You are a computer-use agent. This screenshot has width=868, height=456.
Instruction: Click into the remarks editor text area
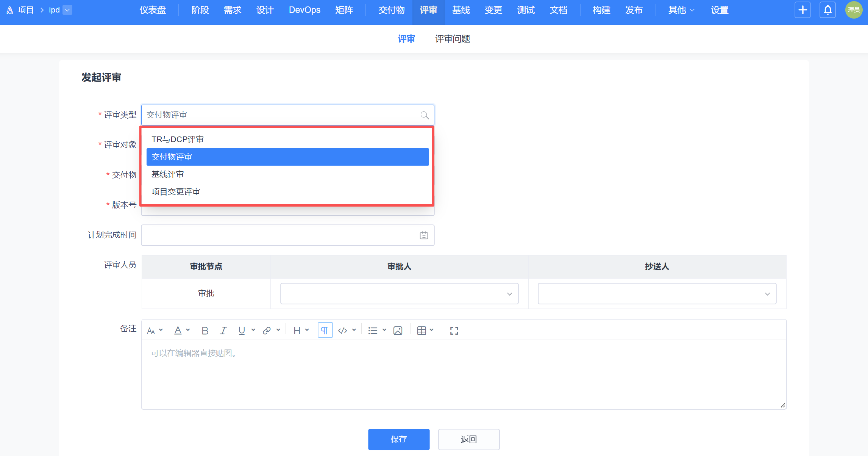tap(464, 374)
